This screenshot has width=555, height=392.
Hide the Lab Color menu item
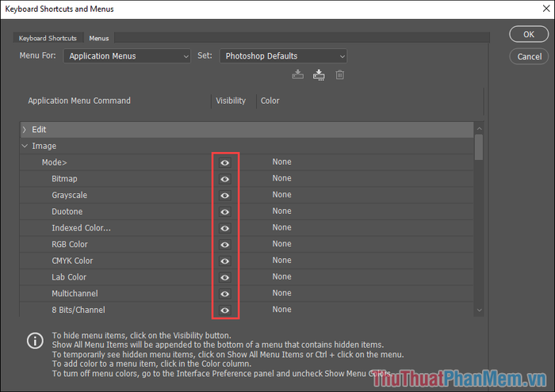[x=224, y=277]
